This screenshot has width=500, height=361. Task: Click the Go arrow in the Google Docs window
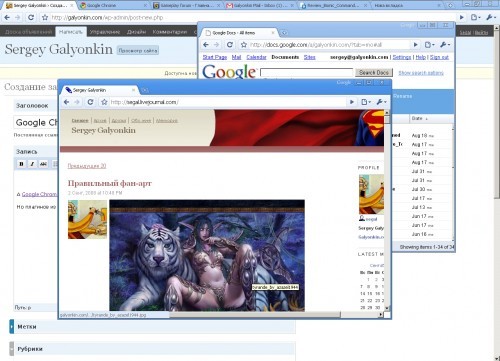415,45
